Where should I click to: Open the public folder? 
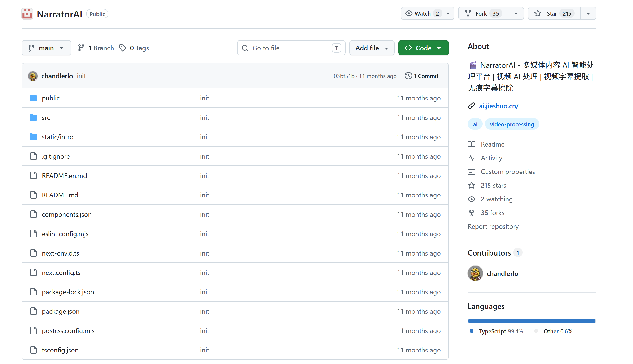(x=51, y=98)
